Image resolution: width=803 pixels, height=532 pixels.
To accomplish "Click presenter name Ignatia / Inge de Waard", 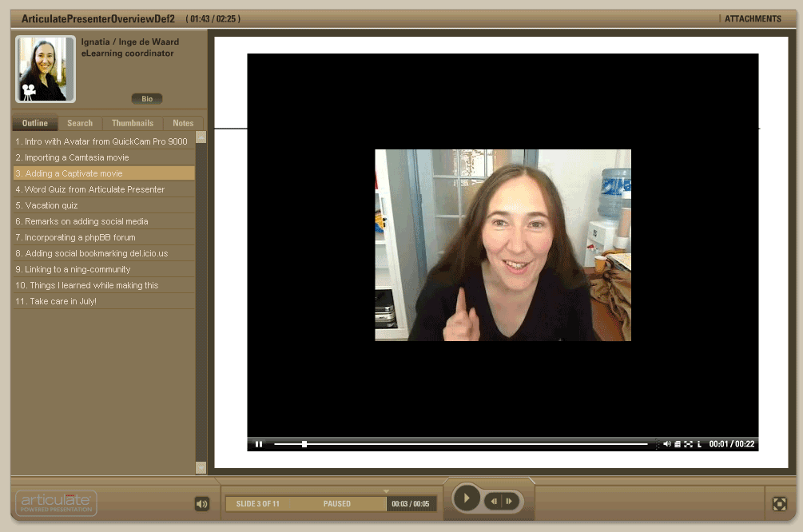I will pos(130,42).
